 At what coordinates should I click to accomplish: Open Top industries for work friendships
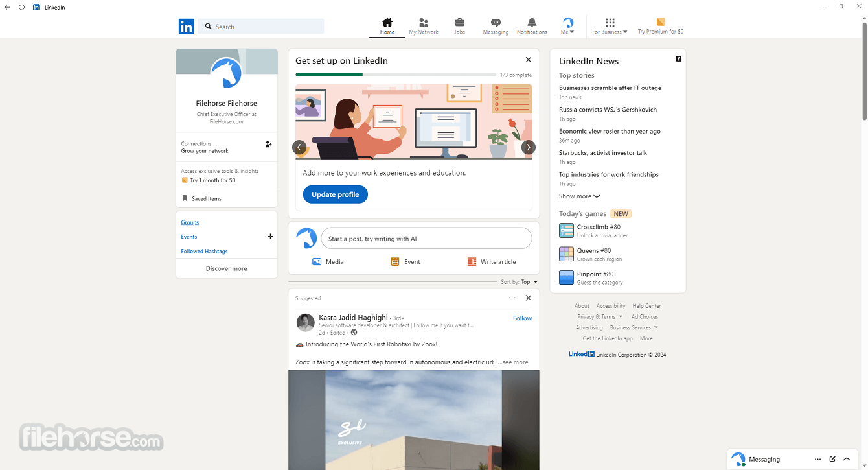[x=609, y=174]
